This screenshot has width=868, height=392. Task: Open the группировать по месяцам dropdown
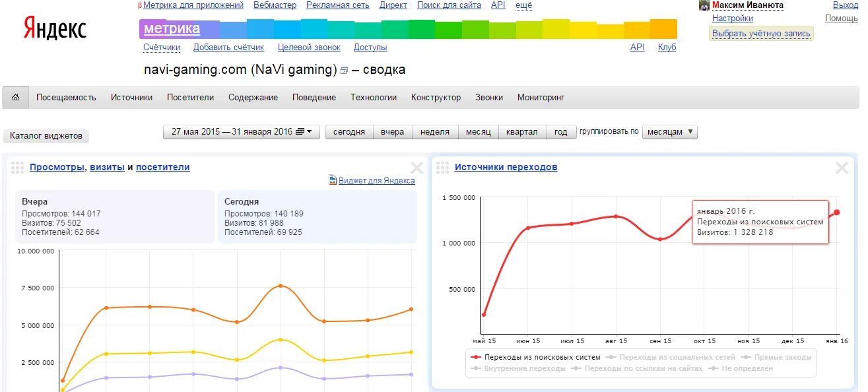(x=669, y=132)
